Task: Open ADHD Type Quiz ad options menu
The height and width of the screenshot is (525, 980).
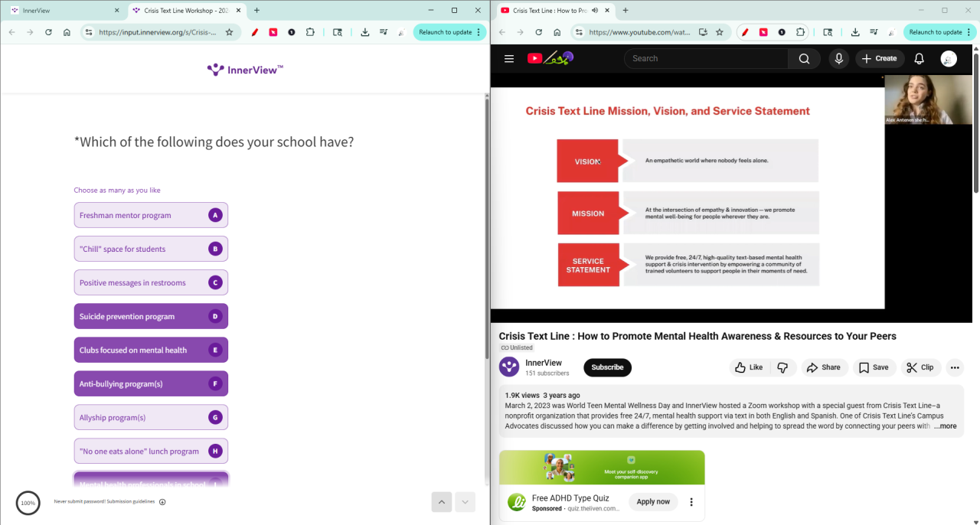Action: point(691,502)
